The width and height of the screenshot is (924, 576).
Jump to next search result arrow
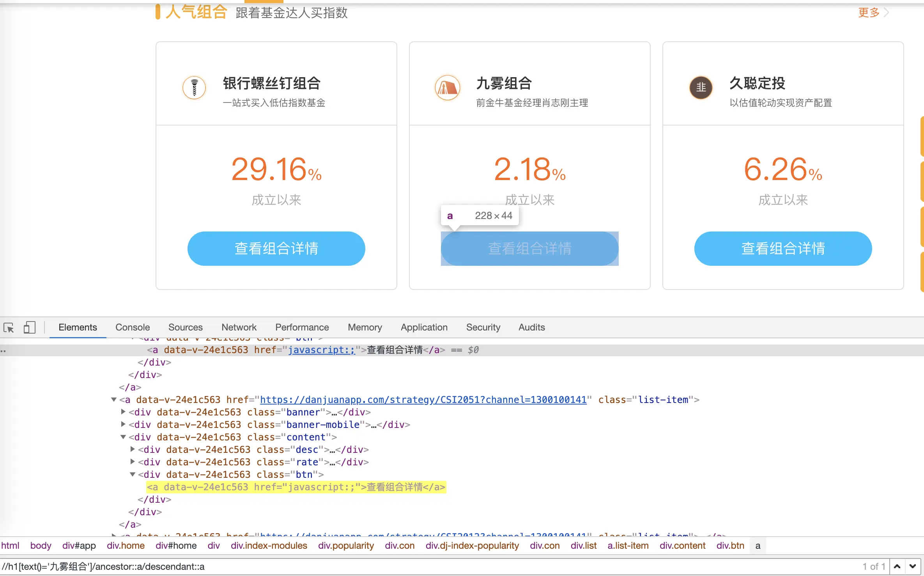(913, 566)
